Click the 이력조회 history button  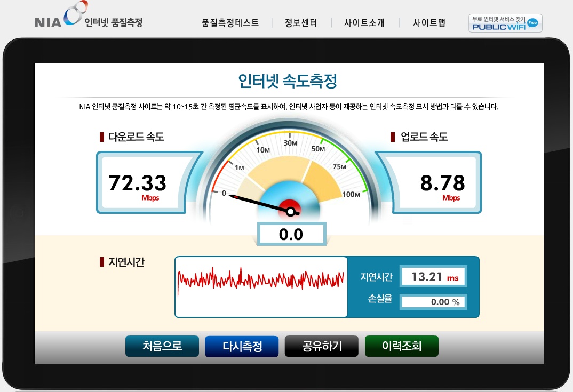pos(402,346)
